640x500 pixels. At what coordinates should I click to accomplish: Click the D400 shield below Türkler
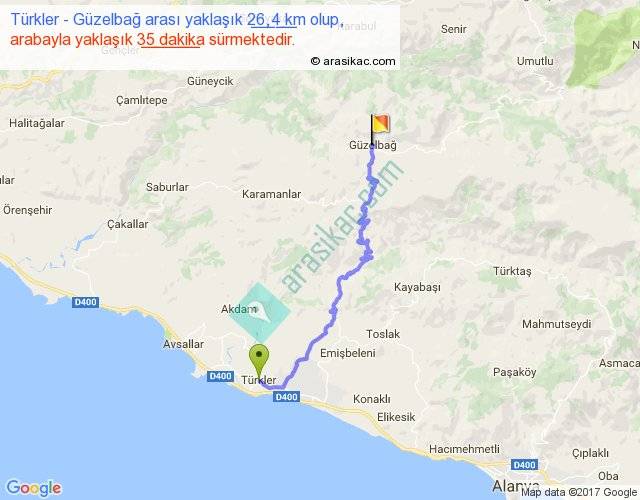(x=287, y=397)
